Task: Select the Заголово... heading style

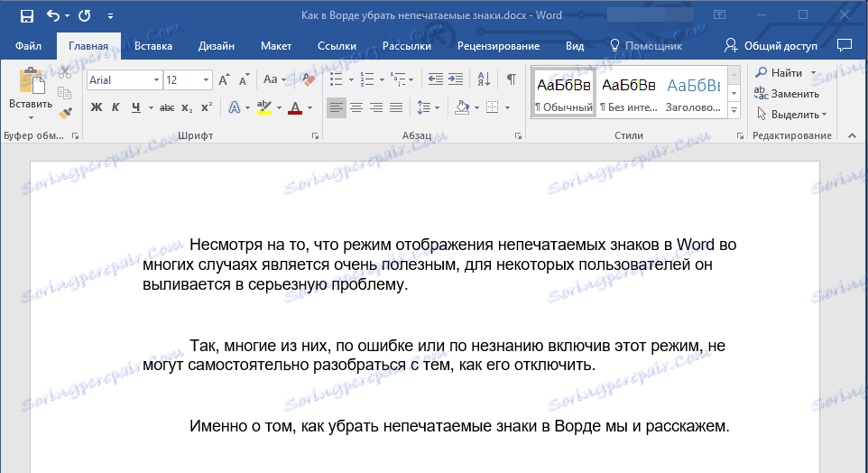Action: click(x=693, y=93)
